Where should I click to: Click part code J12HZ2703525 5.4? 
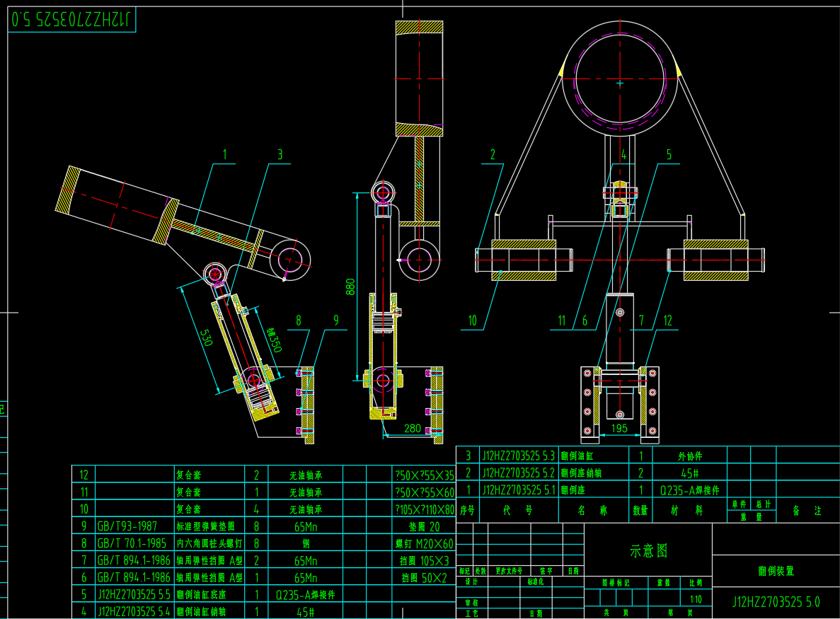pyautogui.click(x=133, y=611)
